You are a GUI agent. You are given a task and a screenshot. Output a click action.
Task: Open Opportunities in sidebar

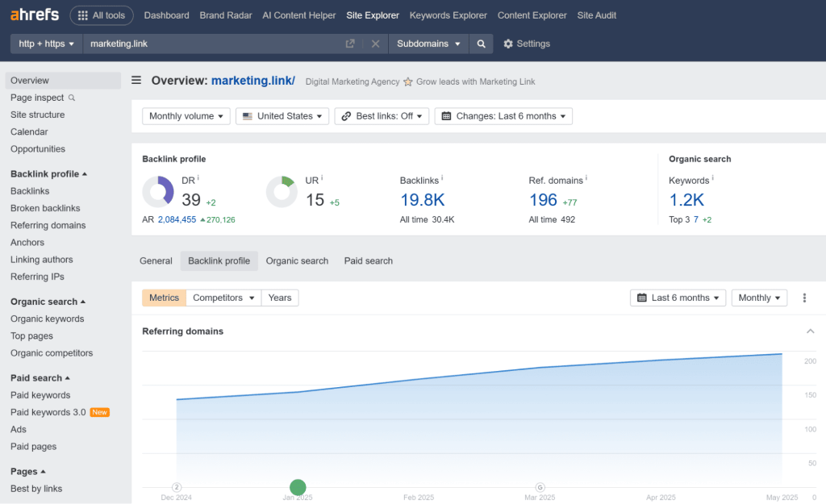[38, 149]
